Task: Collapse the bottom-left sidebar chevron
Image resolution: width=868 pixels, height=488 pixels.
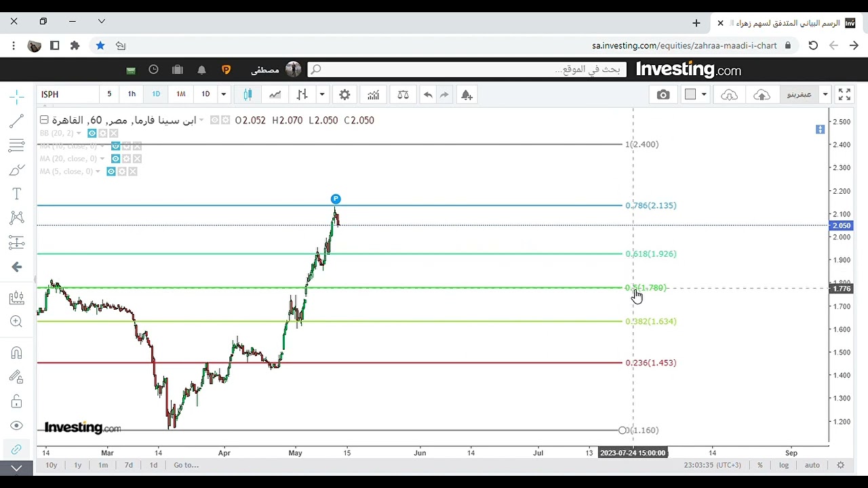Action: (17, 468)
